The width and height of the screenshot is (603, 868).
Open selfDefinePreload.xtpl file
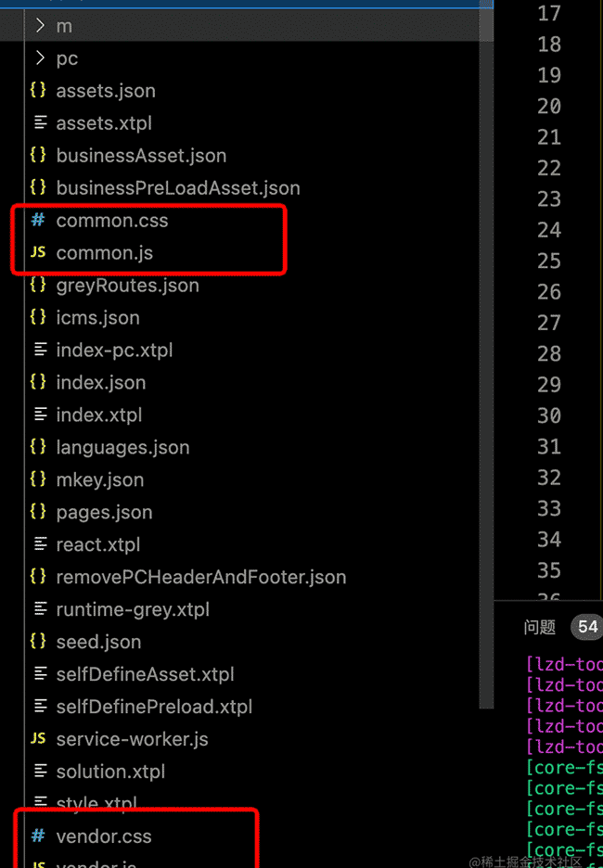coord(154,707)
